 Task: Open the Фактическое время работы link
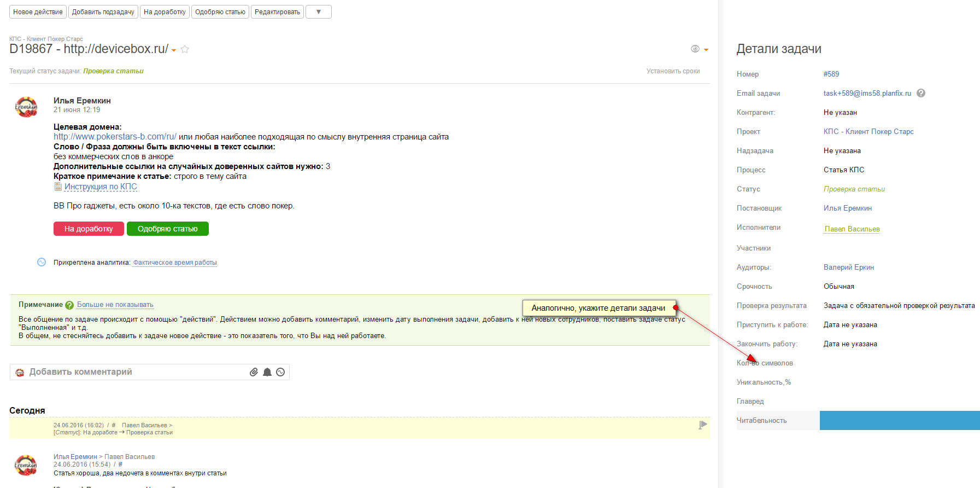pos(175,263)
